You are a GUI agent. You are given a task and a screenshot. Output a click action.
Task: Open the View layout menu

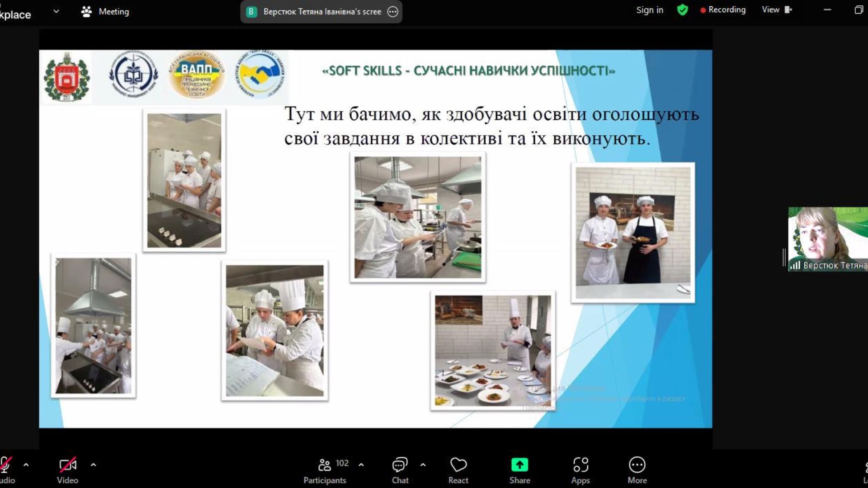776,10
